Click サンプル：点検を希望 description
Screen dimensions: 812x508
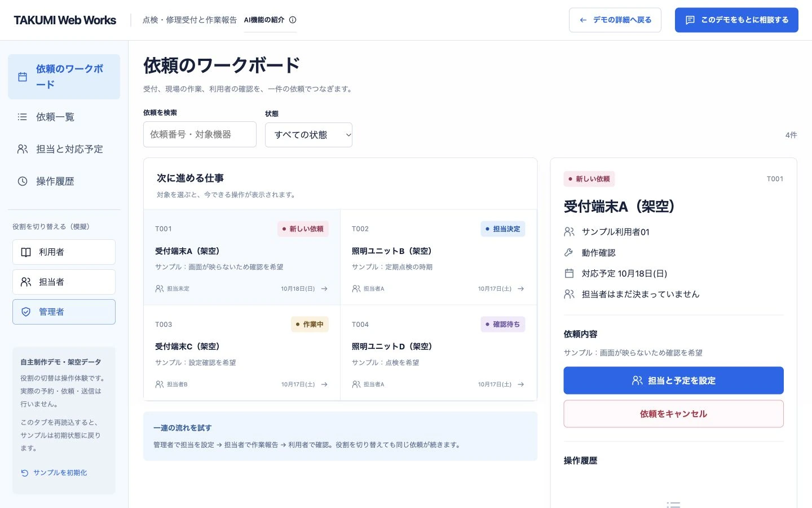point(386,363)
